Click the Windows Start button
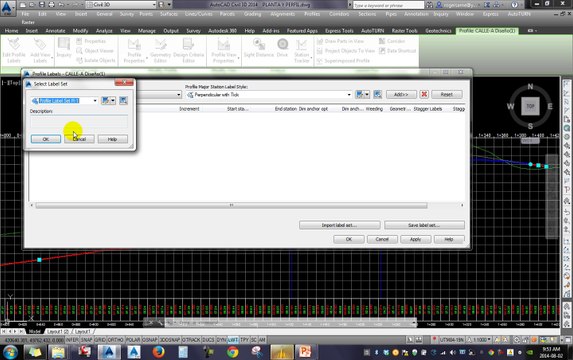 (x=10, y=352)
